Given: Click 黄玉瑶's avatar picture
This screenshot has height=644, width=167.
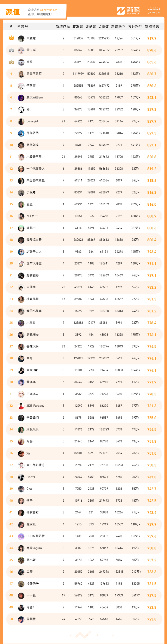Looking at the screenshot, I should [21, 50].
